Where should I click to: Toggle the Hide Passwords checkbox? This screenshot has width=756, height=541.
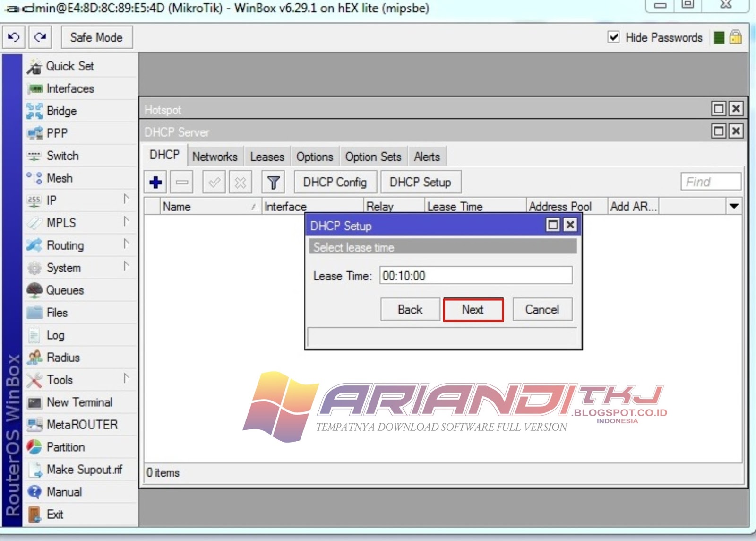coord(613,37)
